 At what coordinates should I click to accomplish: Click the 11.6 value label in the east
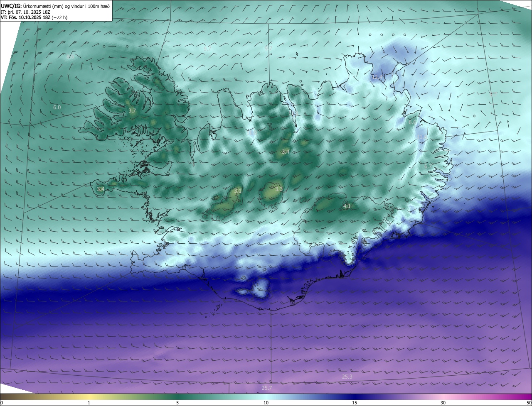point(422,137)
